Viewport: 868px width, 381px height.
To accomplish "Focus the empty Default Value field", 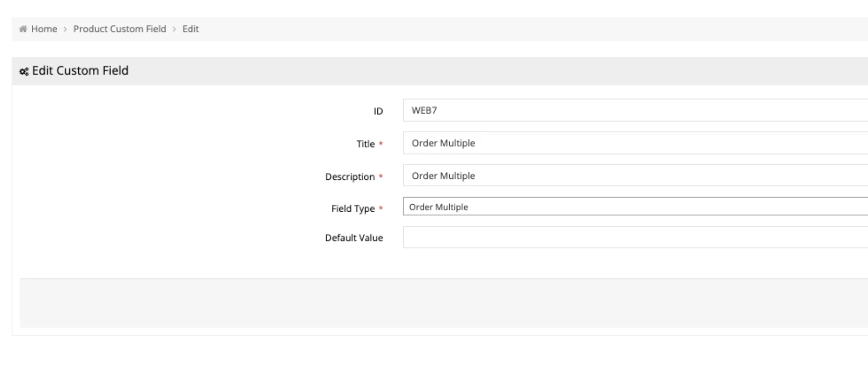I will (x=635, y=237).
